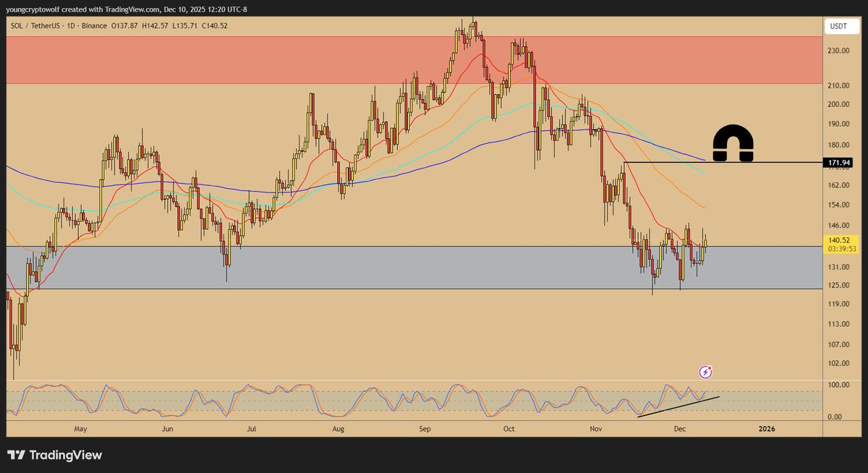The width and height of the screenshot is (868, 473).
Task: Click the Aug label on the time axis
Action: (x=338, y=429)
